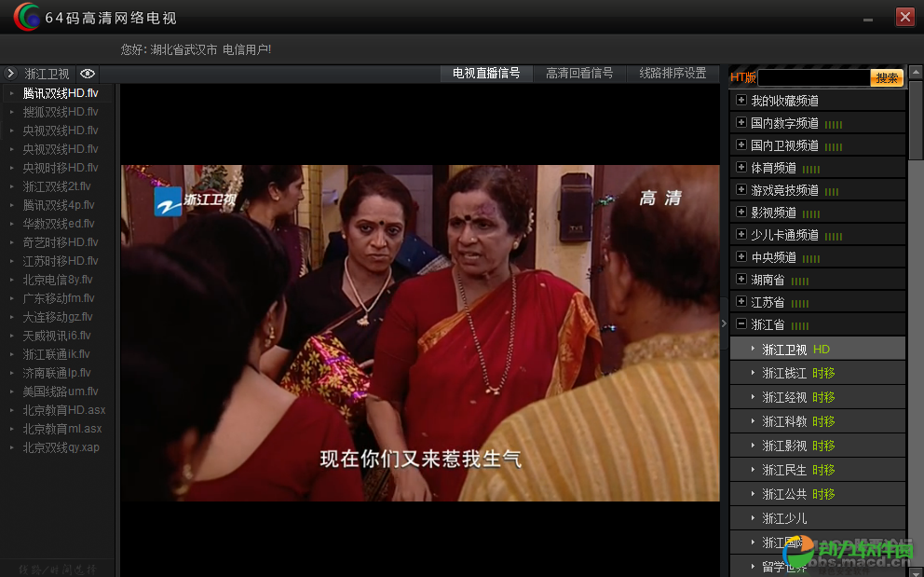
Task: Click the arrow icon left of 浙江卫视
Action: (x=10, y=74)
